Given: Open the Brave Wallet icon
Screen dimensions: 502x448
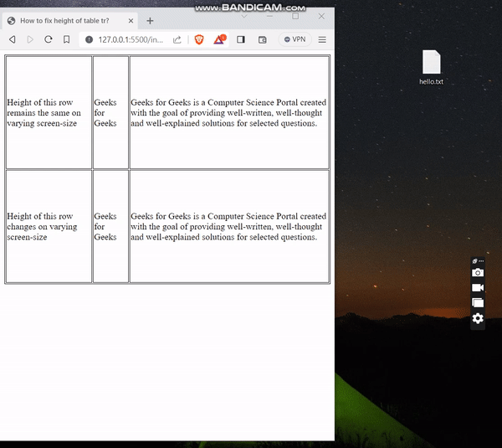Looking at the screenshot, I should [x=262, y=39].
